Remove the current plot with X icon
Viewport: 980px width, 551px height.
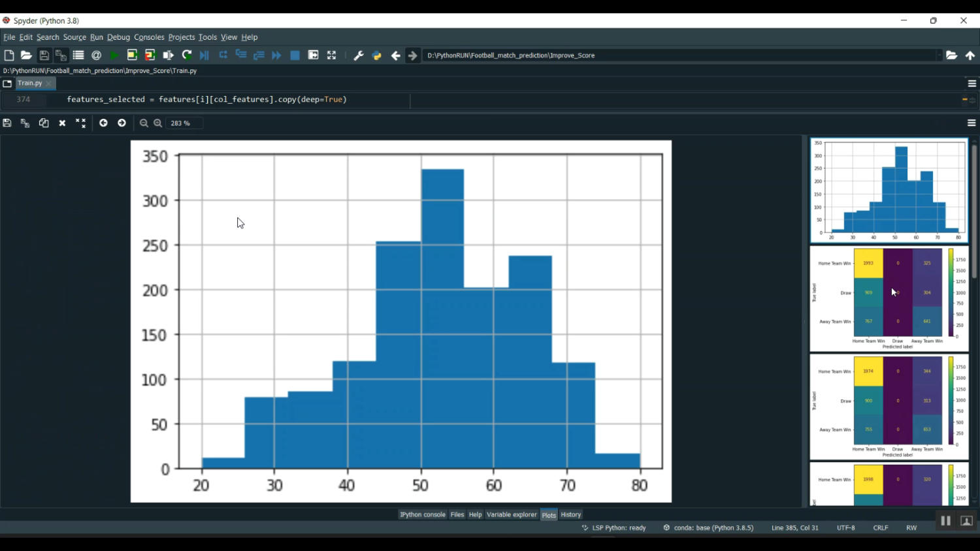click(62, 123)
